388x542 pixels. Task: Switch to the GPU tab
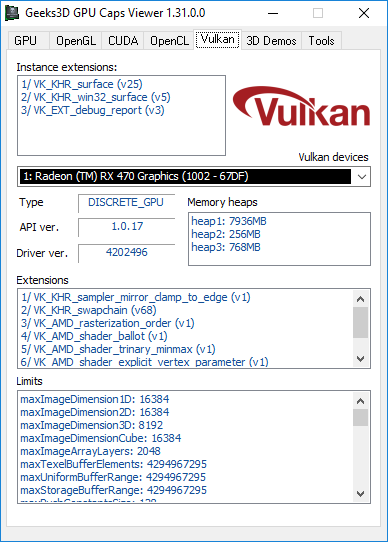28,41
